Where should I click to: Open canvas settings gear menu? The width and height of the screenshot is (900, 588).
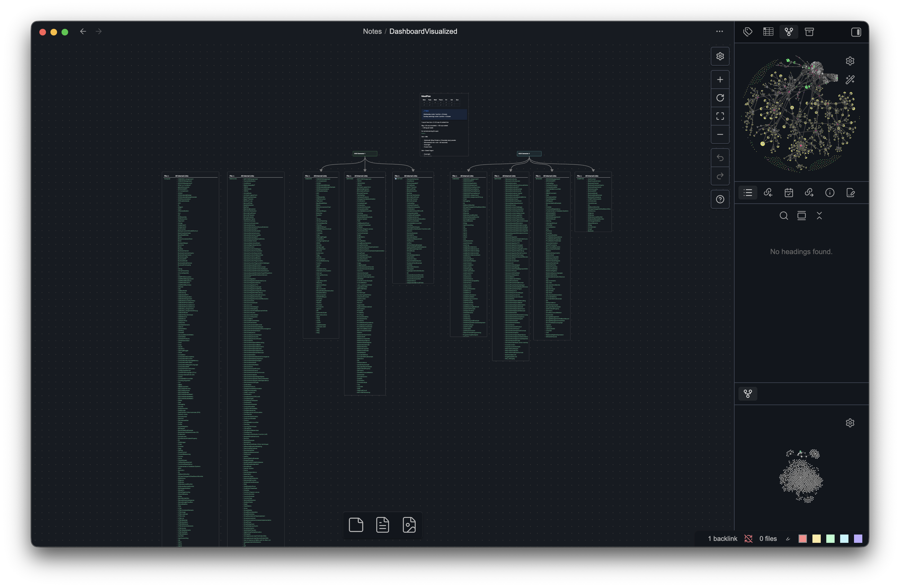720,56
